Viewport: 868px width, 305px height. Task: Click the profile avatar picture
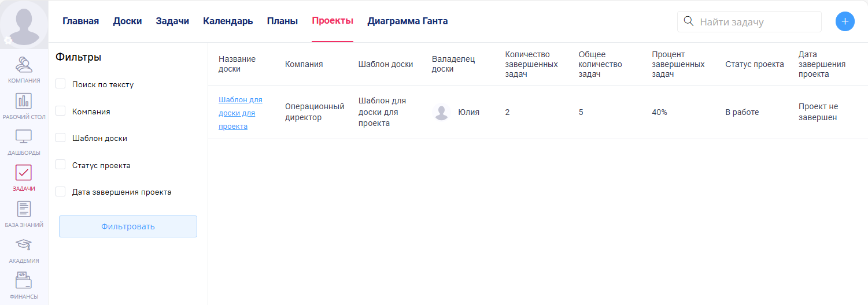point(24,23)
